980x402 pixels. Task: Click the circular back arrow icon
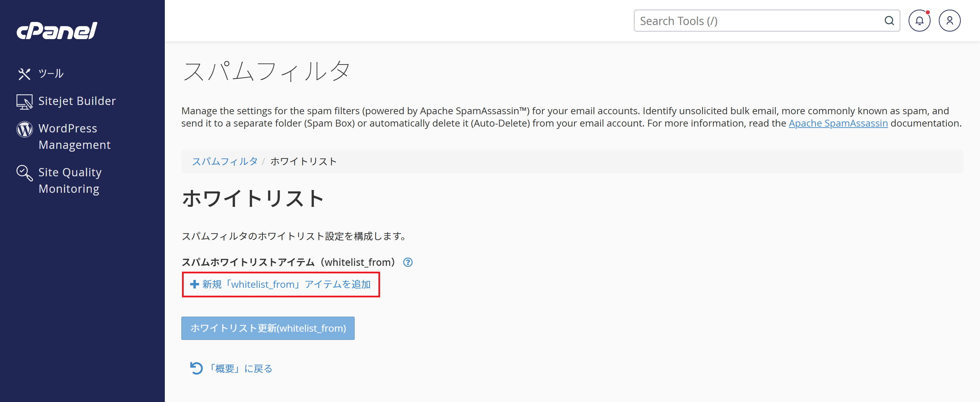coord(196,368)
